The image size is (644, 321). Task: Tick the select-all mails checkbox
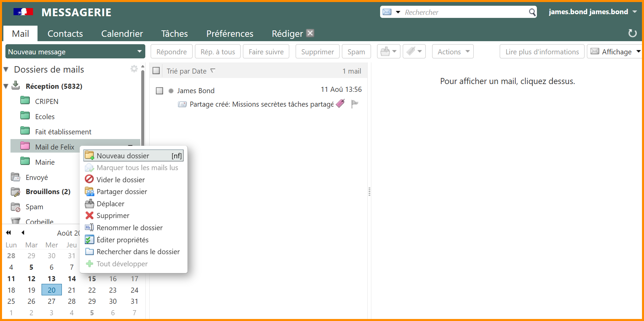point(156,71)
